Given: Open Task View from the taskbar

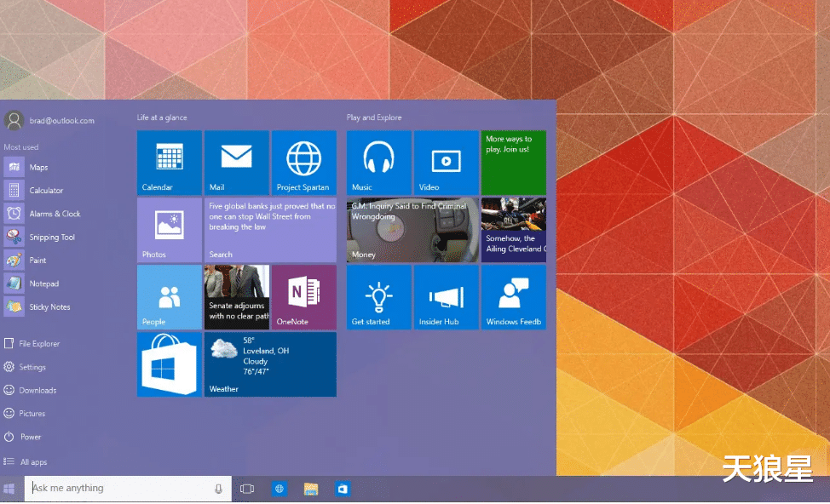Looking at the screenshot, I should [247, 489].
